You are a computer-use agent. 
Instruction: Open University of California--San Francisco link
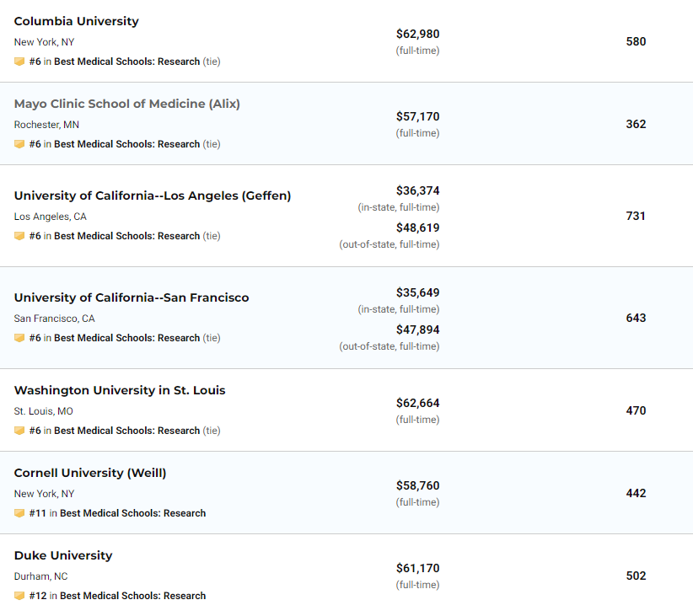click(132, 297)
